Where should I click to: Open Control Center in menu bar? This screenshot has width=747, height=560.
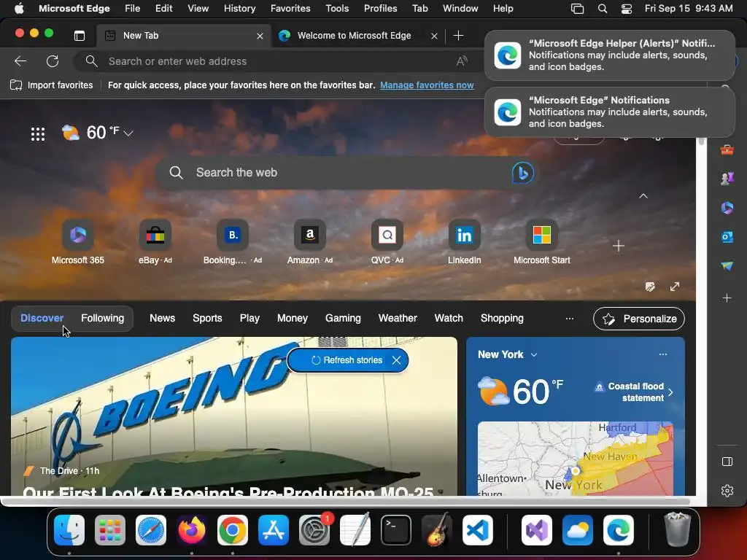[x=627, y=9]
